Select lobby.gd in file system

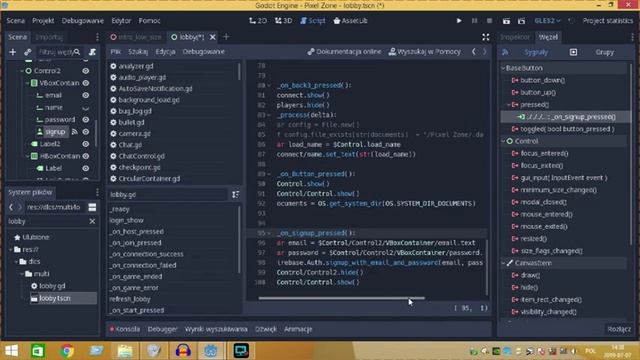click(52, 286)
